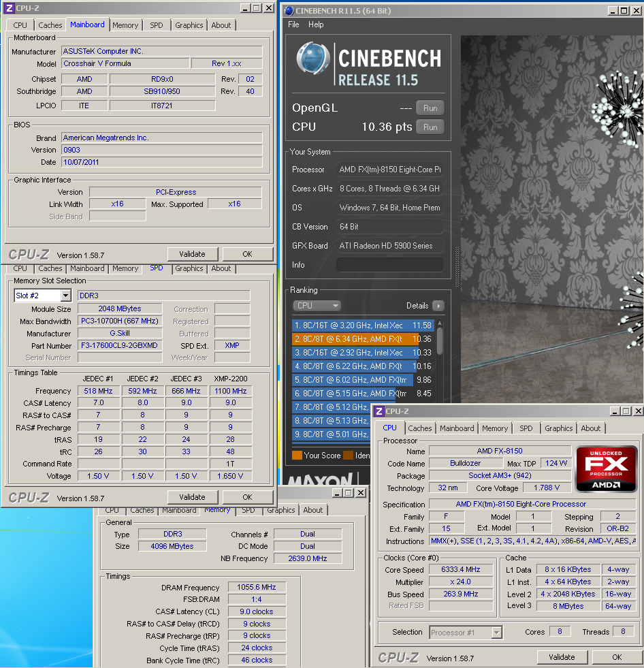
Task: Open Mainboard tab in processor CPU-Z window
Action: 457,428
